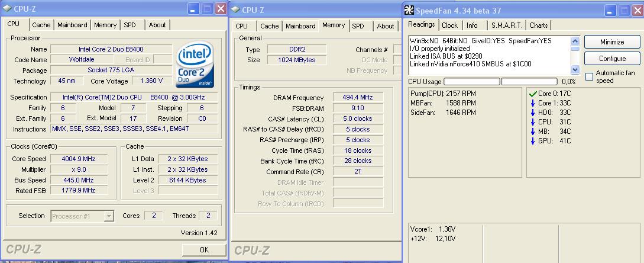This screenshot has width=644, height=263.
Task: Click the SpeedFan Minimize button
Action: (x=613, y=42)
